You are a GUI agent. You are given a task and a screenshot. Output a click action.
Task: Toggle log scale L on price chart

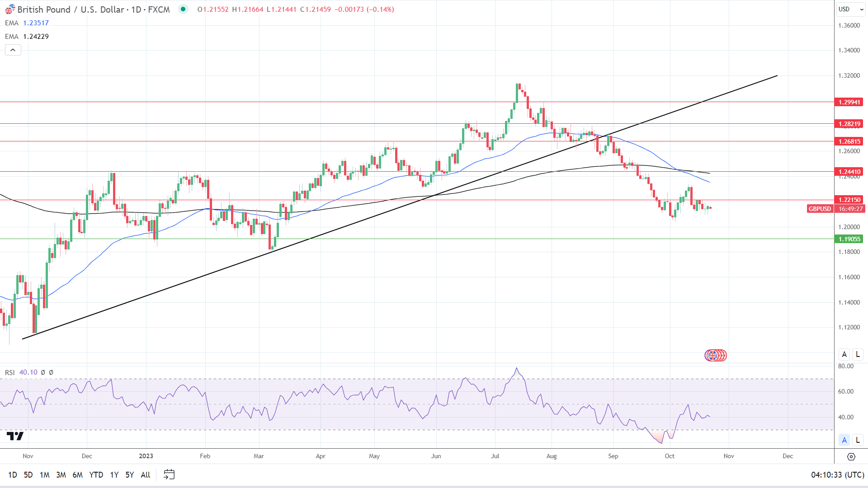coord(858,355)
